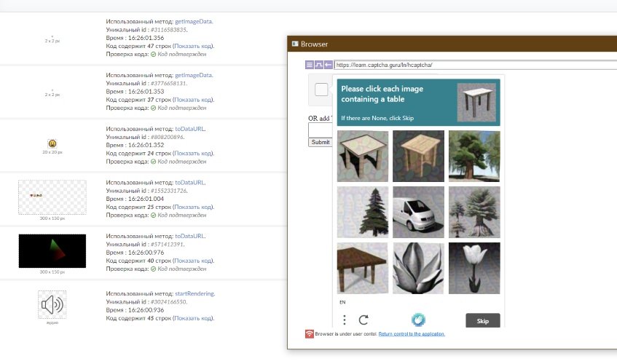Click the audio speaker thumbnail icon

click(52, 304)
